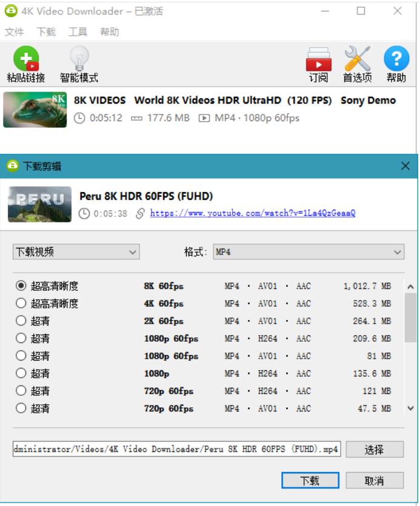
Task: Click the Help (帮助) question mark icon
Action: (x=396, y=58)
